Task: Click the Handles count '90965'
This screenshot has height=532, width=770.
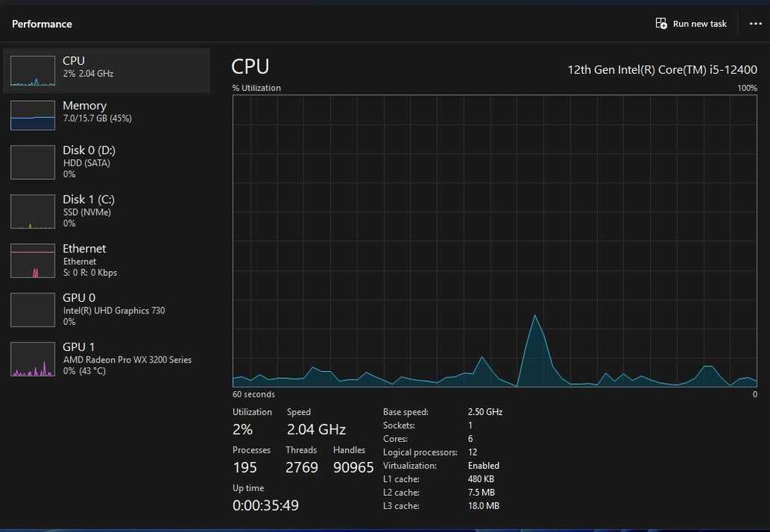Action: pyautogui.click(x=353, y=467)
